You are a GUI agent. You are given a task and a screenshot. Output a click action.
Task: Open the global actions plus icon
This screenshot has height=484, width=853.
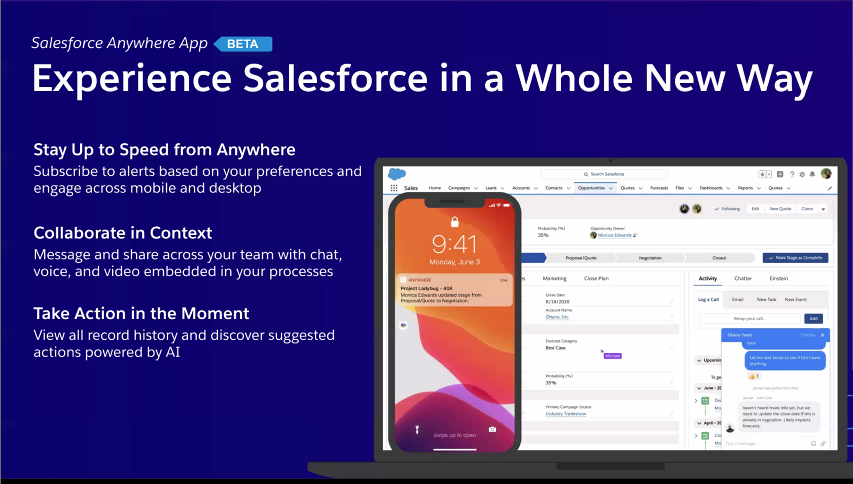coord(780,174)
